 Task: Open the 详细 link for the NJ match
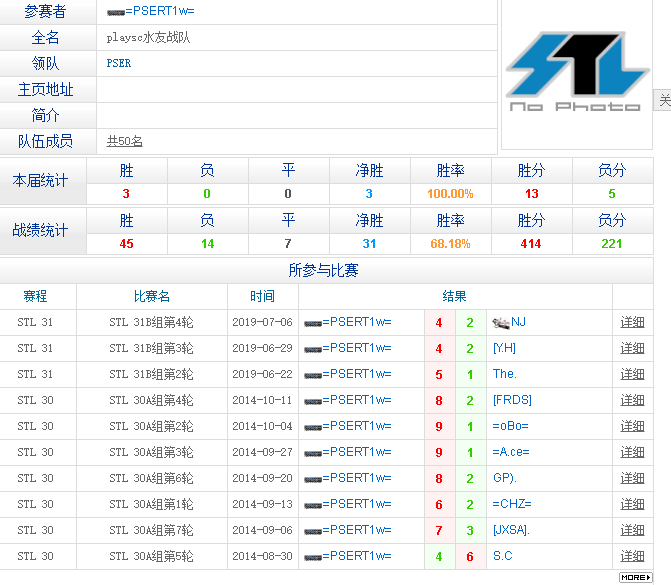tap(632, 322)
